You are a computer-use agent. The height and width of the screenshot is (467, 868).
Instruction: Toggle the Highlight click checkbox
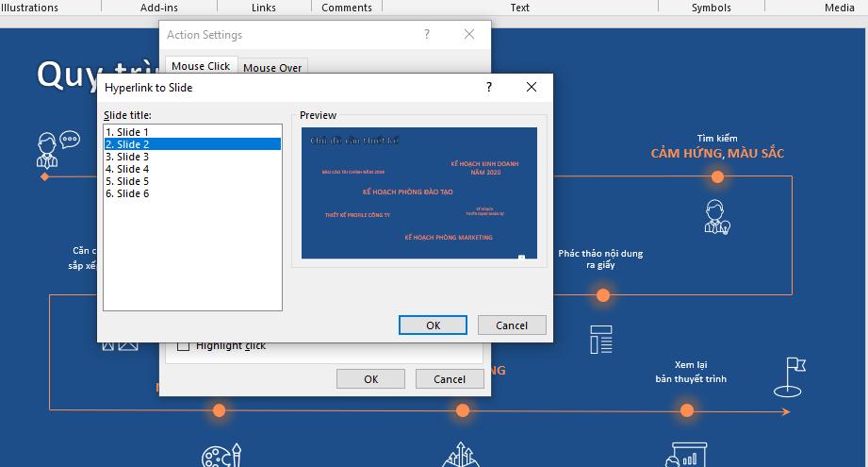point(183,345)
